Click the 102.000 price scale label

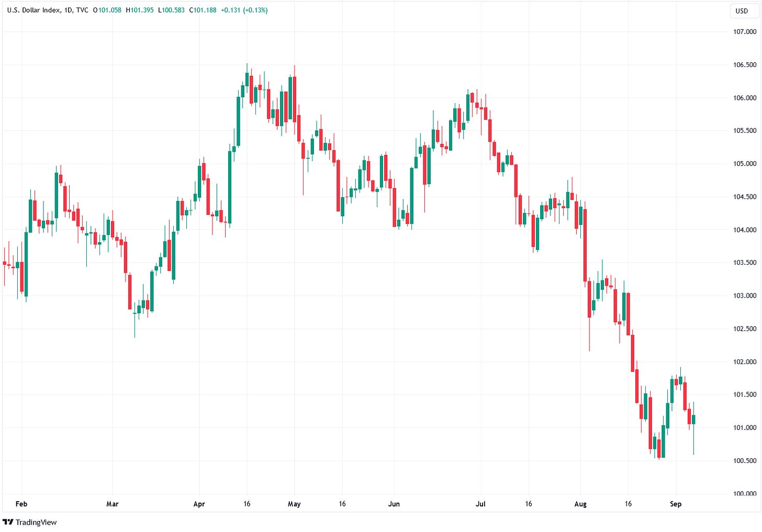(x=744, y=361)
